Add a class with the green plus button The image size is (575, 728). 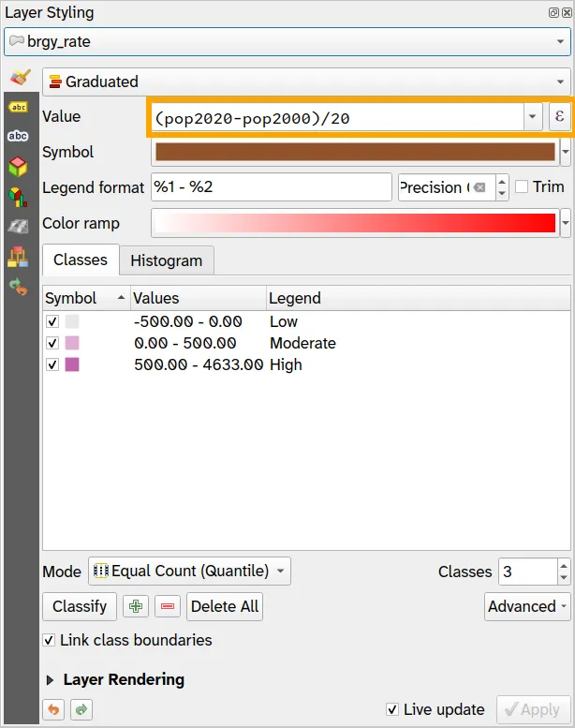point(136,606)
